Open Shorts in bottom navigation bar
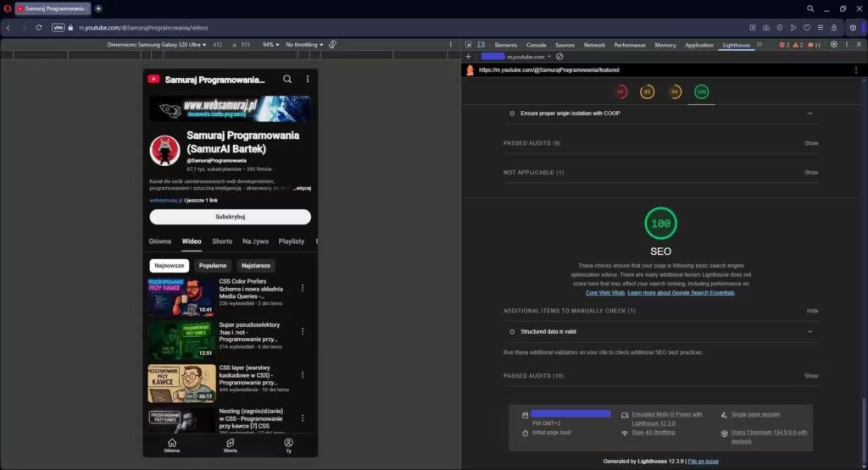 click(x=231, y=445)
